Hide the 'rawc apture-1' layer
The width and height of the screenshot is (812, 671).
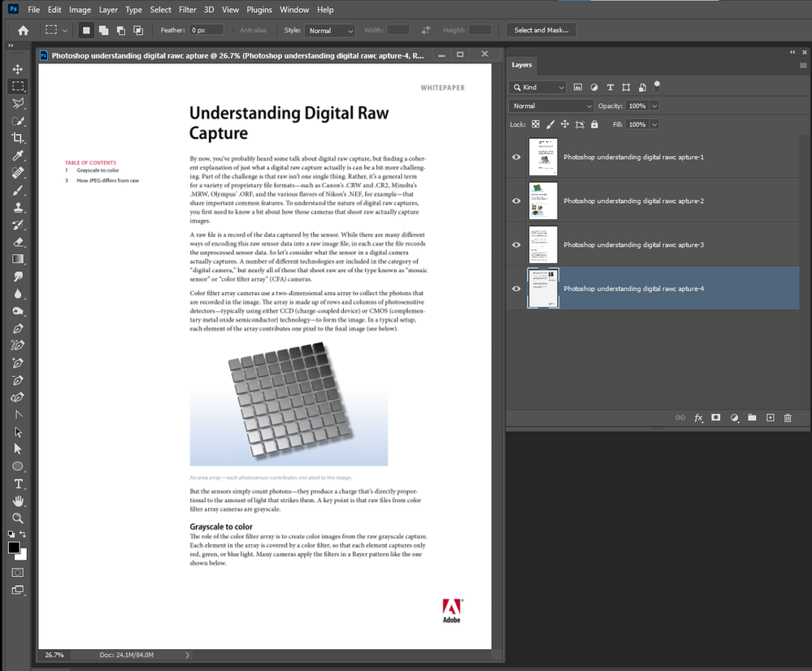click(x=516, y=157)
